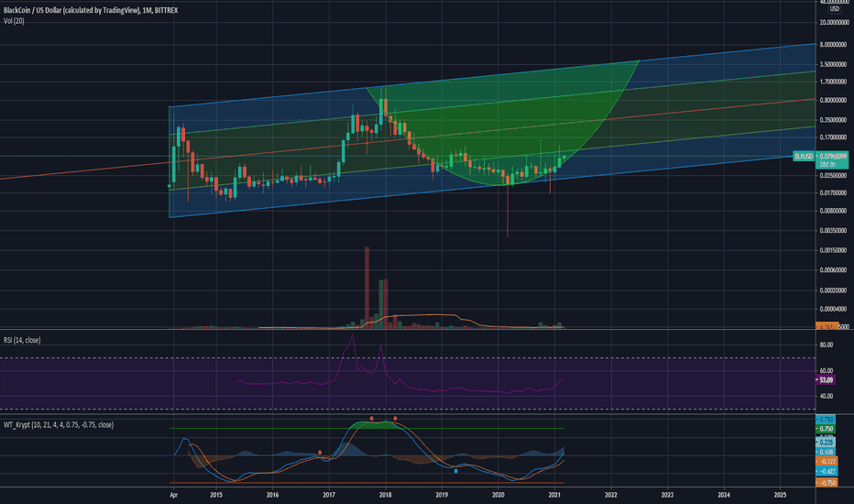Image resolution: width=854 pixels, height=504 pixels.
Task: Click the 2022 label on the time axis
Action: point(611,495)
